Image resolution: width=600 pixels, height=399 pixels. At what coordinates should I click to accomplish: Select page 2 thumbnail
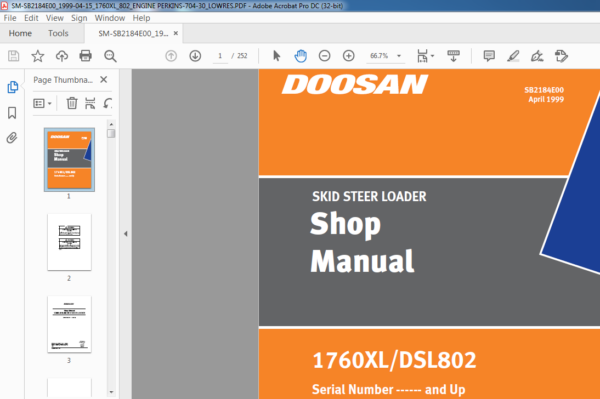point(69,242)
